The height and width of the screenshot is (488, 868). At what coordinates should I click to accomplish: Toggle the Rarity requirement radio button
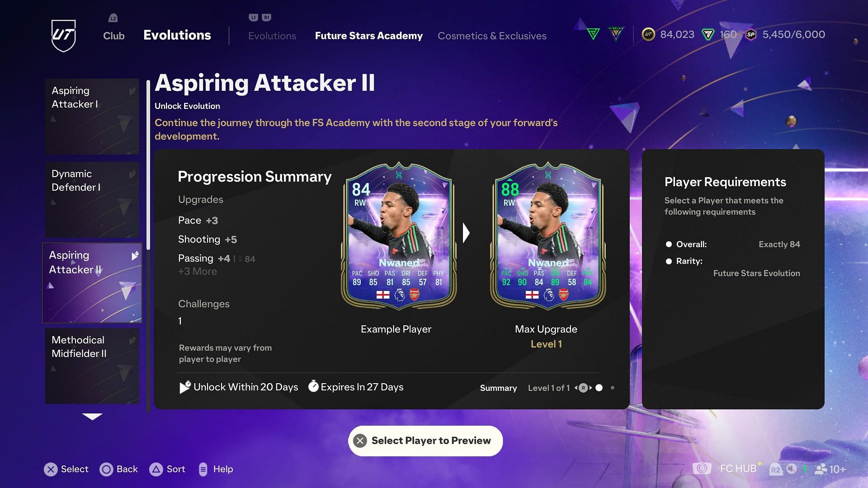pos(668,260)
